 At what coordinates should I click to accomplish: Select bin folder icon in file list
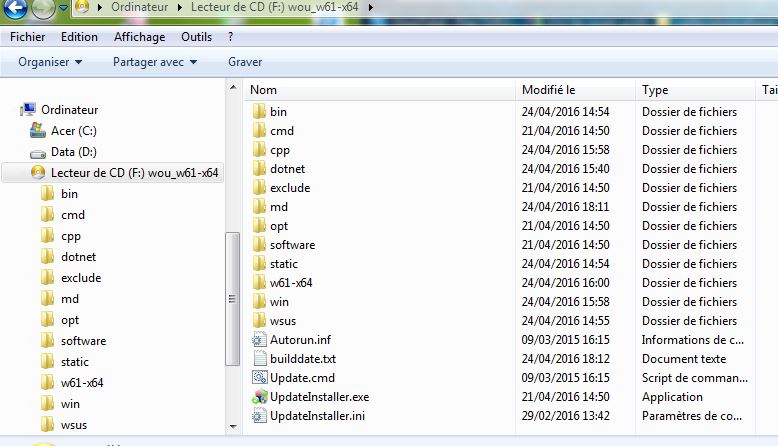259,111
